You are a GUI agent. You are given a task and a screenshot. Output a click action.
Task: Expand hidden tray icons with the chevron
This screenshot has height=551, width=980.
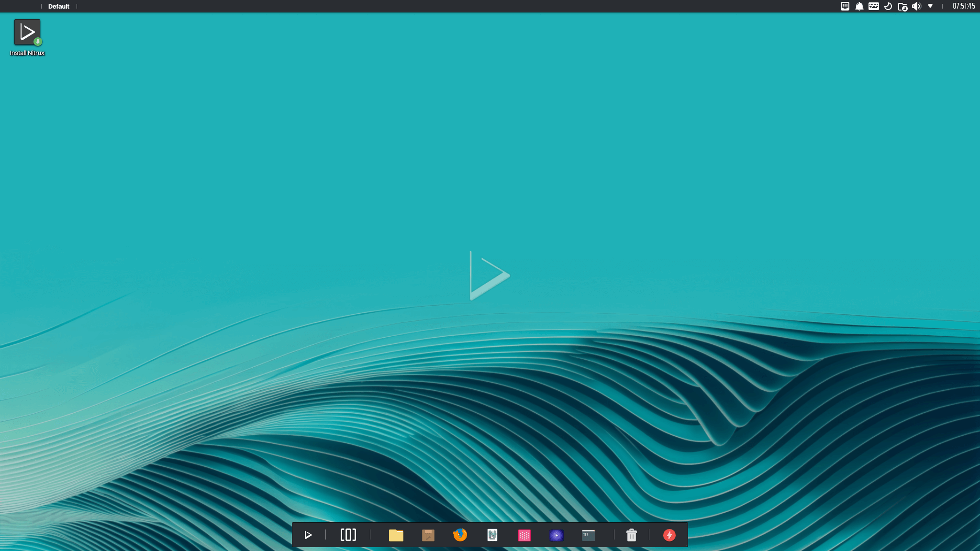click(x=930, y=6)
